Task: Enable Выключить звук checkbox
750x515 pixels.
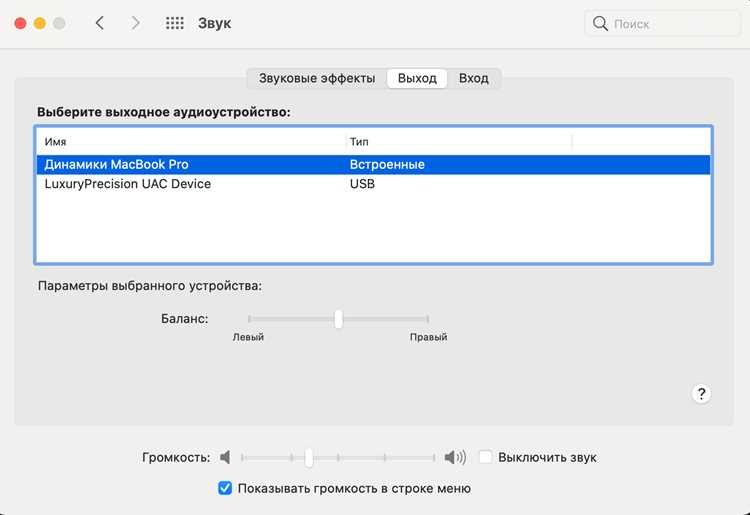Action: pos(485,457)
